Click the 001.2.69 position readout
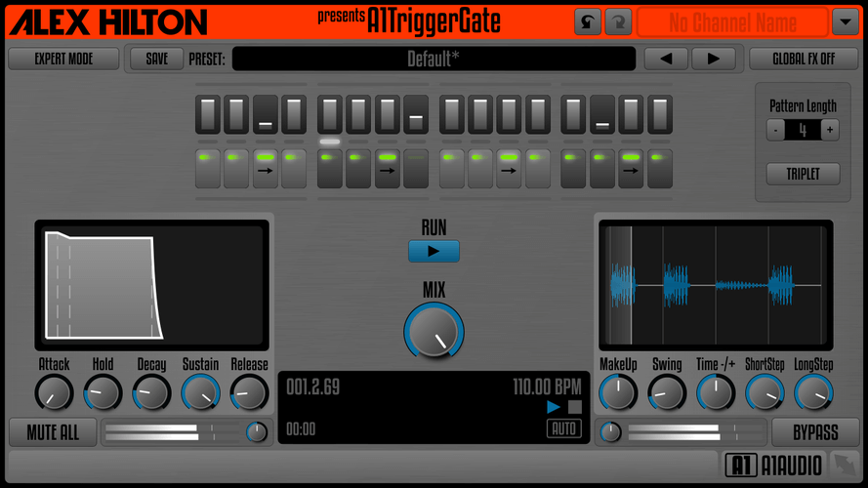Screen dimensions: 868x488 (x=312, y=386)
